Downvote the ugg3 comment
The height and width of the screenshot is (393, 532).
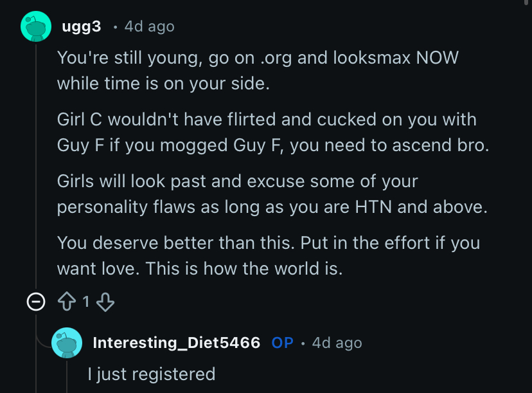tap(104, 302)
